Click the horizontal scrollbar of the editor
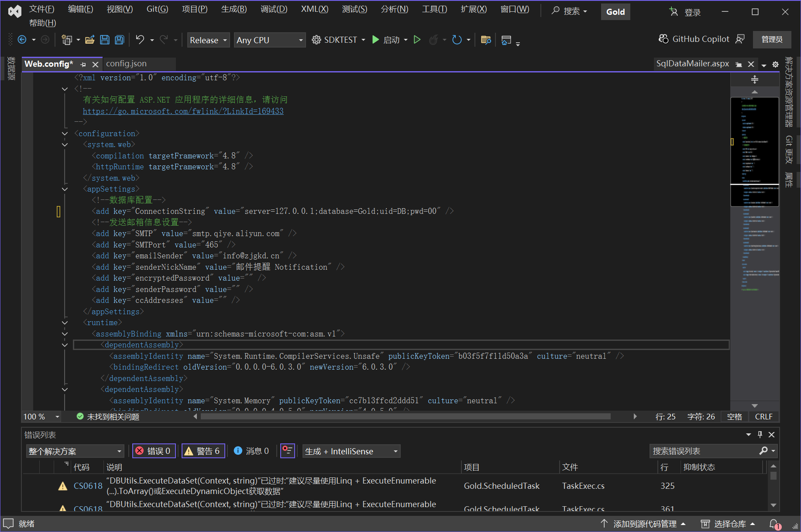This screenshot has width=801, height=532. [x=405, y=417]
